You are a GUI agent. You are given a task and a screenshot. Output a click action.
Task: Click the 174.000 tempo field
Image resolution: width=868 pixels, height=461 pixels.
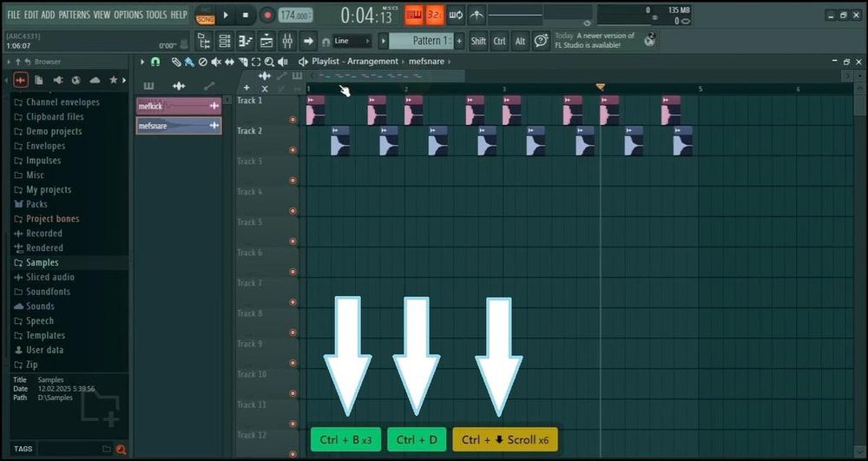(x=295, y=16)
